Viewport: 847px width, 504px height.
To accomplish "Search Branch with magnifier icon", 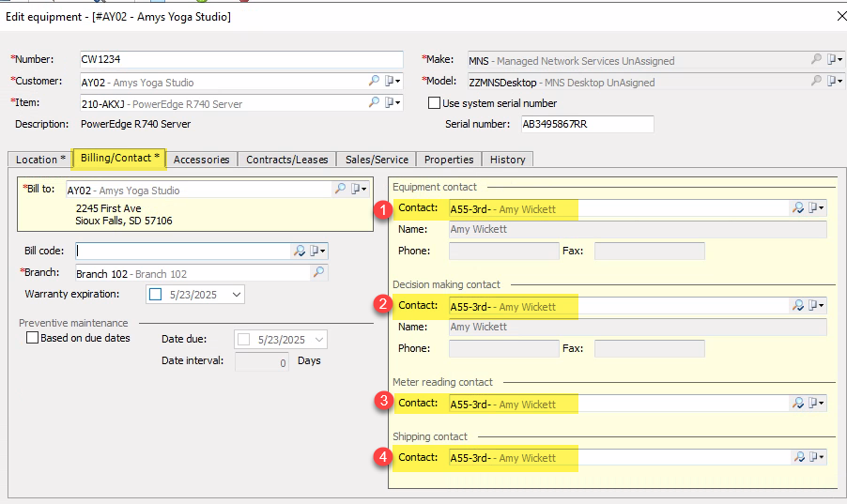I will (318, 272).
